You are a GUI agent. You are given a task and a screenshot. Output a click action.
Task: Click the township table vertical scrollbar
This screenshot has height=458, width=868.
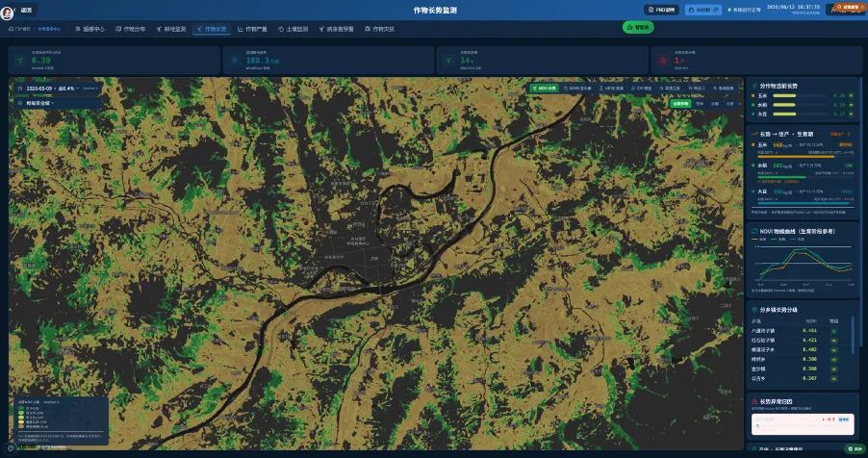click(854, 334)
